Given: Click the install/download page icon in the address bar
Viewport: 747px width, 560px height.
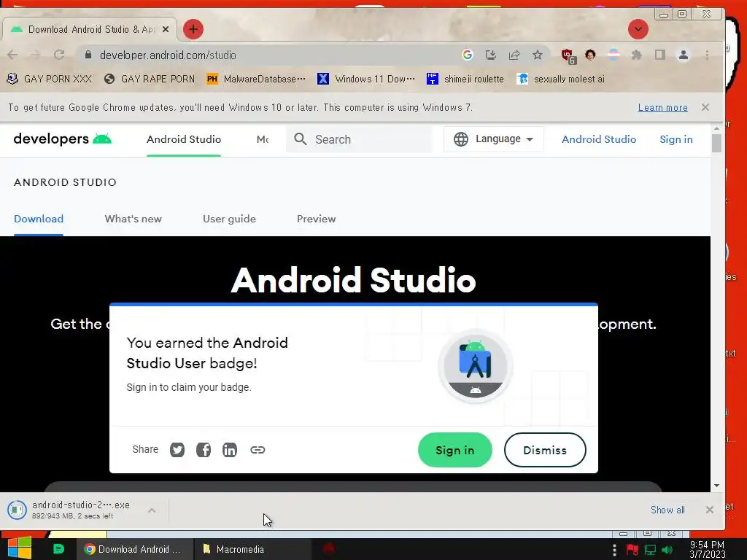Looking at the screenshot, I should click(x=491, y=55).
